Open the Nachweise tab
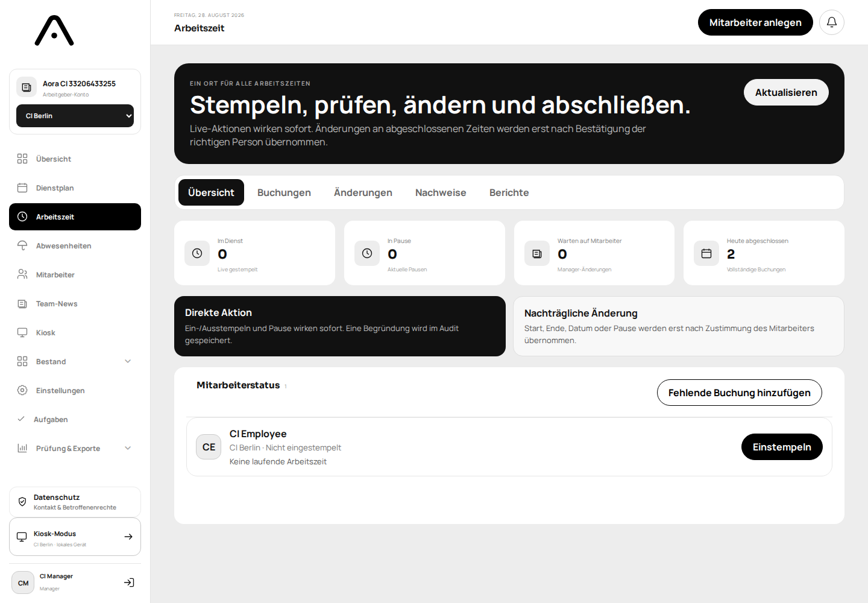The width and height of the screenshot is (868, 603). (441, 192)
